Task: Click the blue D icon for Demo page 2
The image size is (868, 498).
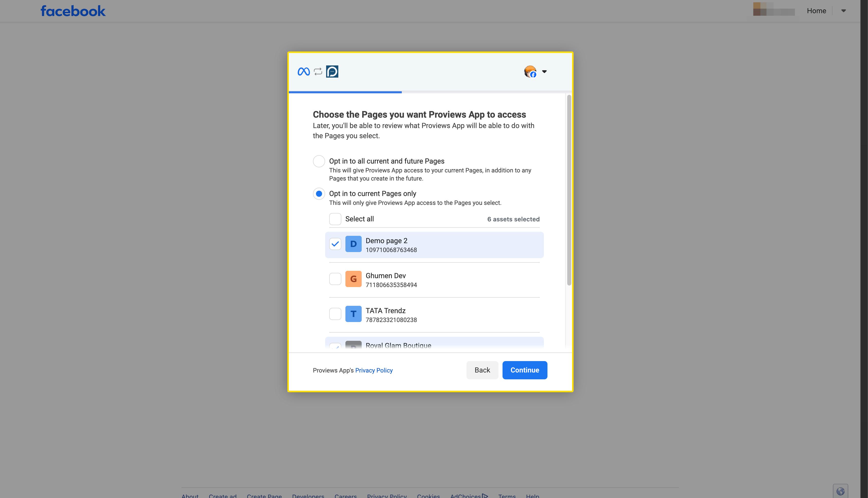Action: click(x=353, y=244)
